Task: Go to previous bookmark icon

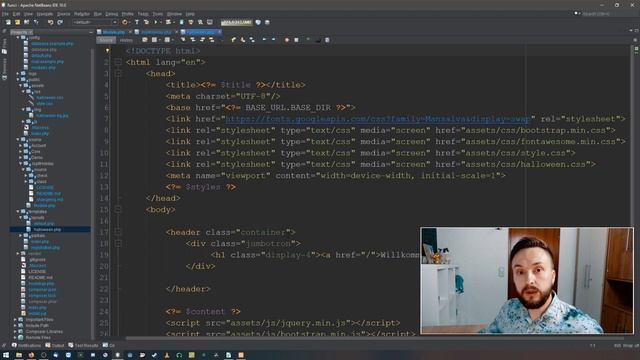Action: pyautogui.click(x=233, y=40)
